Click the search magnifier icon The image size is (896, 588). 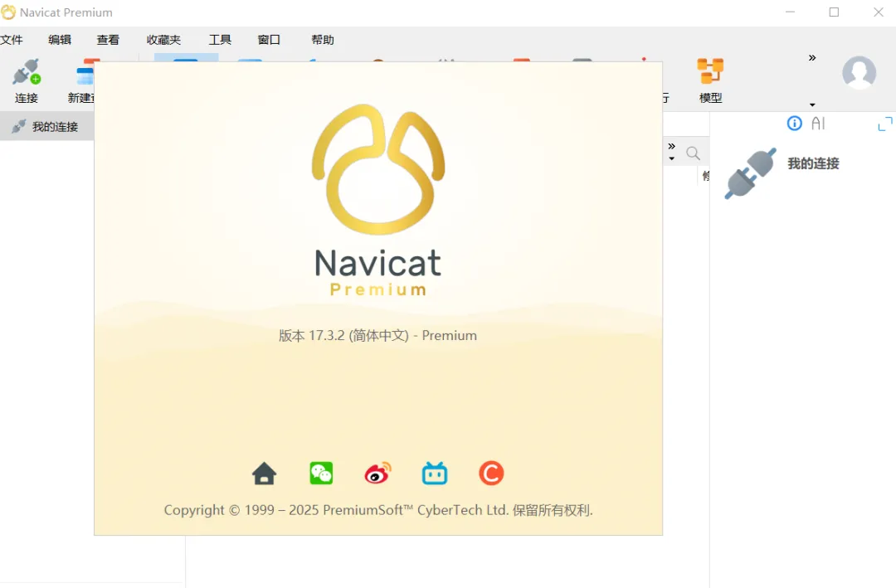pyautogui.click(x=693, y=153)
